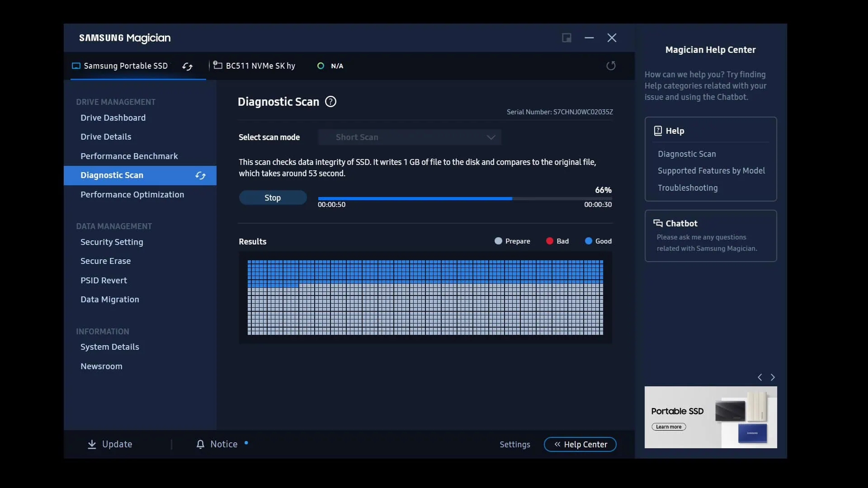The height and width of the screenshot is (488, 868).
Task: Stop the running diagnostic scan
Action: [273, 198]
